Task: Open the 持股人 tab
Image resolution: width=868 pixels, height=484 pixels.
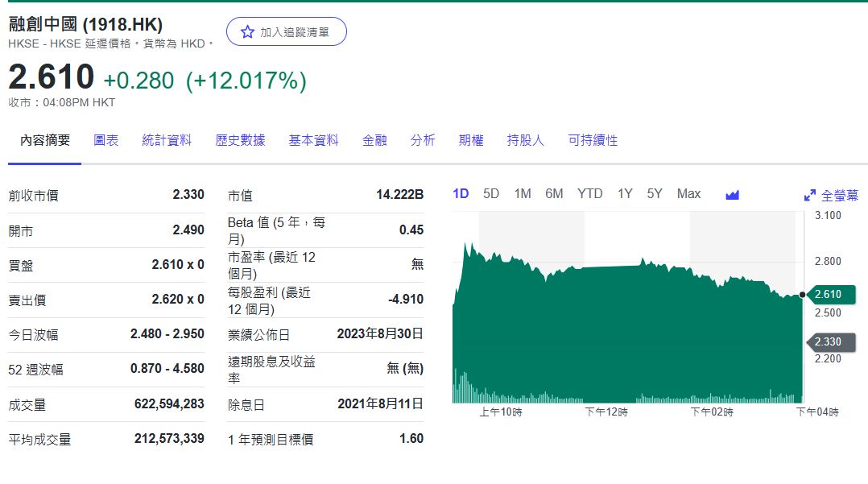Action: [x=526, y=140]
